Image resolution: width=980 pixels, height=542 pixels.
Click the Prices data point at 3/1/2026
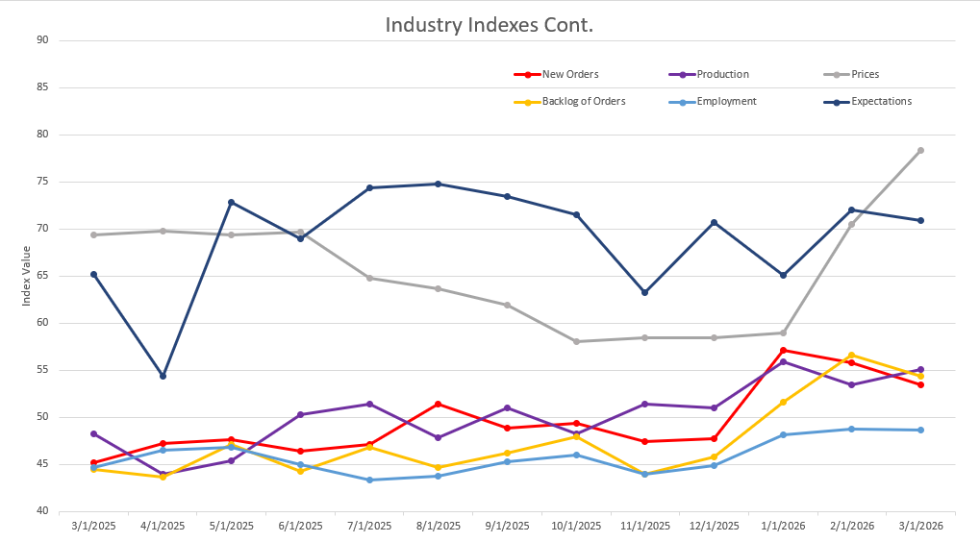coord(920,150)
